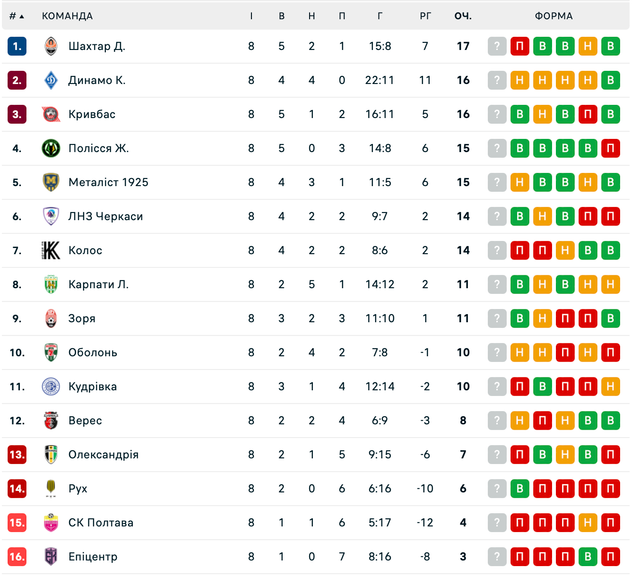This screenshot has height=575, width=640.
Task: Click the Epitsentr team badge
Action: pos(51,556)
